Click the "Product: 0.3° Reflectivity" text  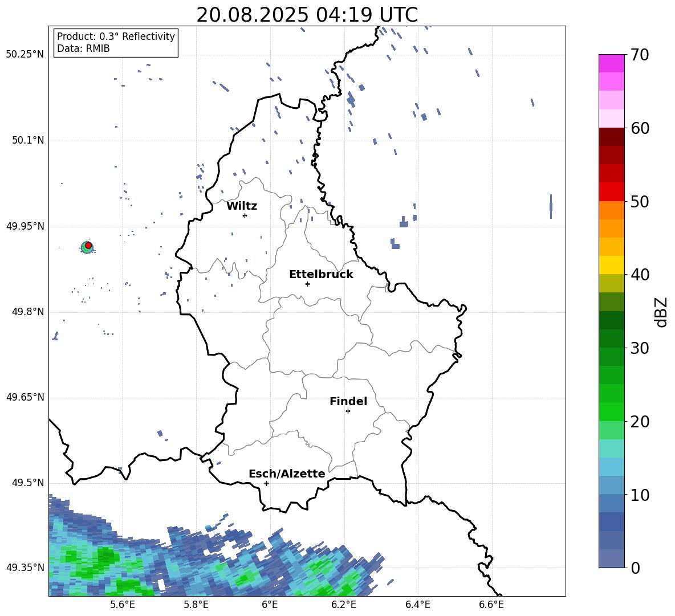coord(116,36)
